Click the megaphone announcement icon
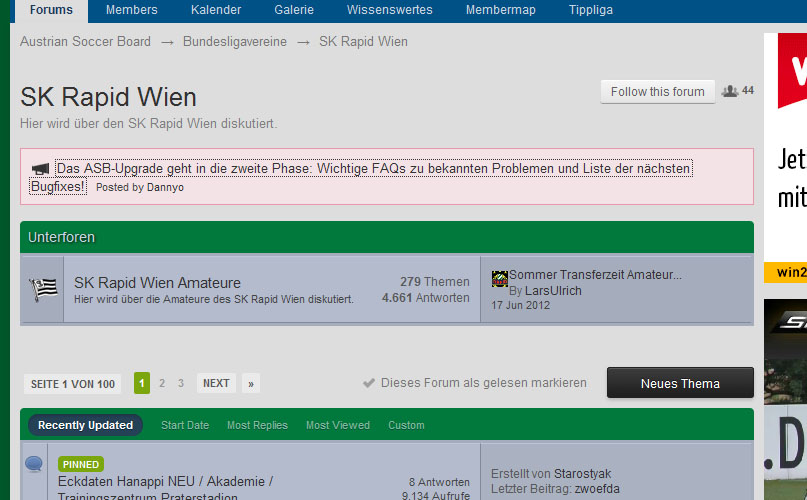The height and width of the screenshot is (500, 807). (x=41, y=168)
